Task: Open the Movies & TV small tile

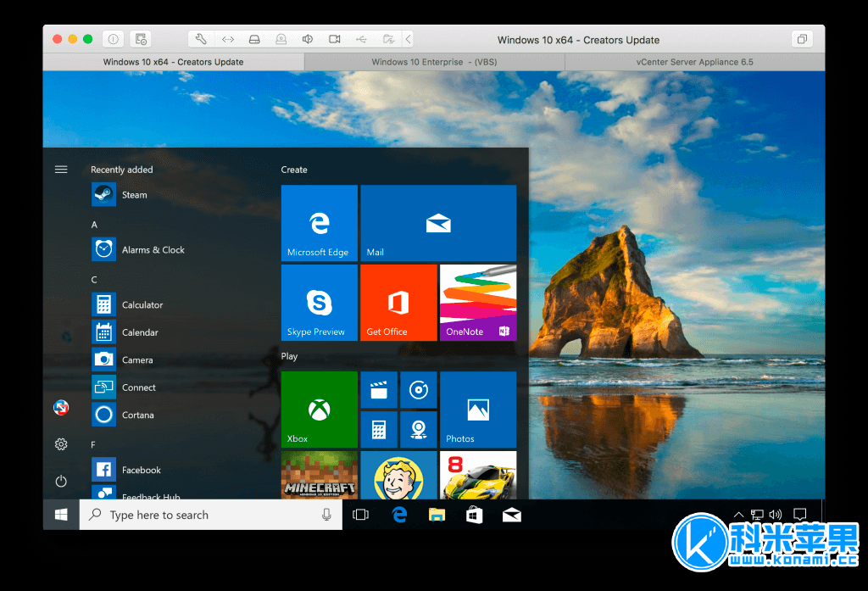Action: coord(379,390)
